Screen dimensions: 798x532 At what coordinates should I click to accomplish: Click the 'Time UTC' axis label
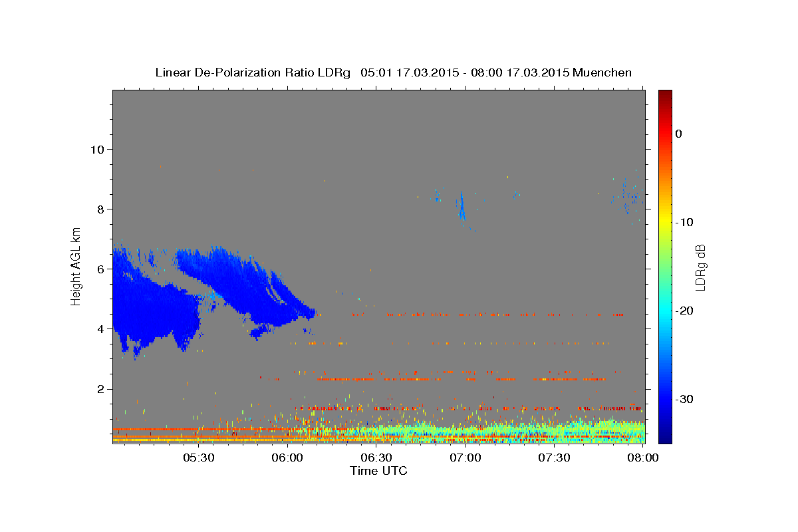pyautogui.click(x=378, y=471)
